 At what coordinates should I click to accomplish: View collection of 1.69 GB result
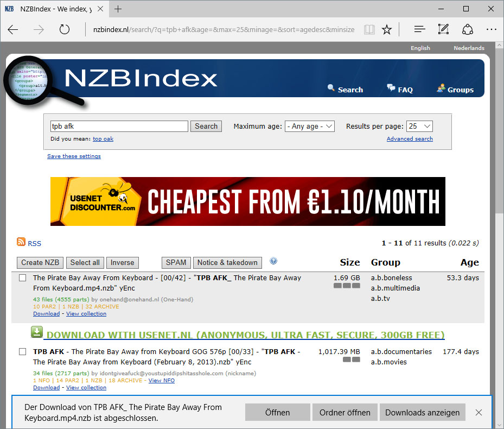coord(86,314)
